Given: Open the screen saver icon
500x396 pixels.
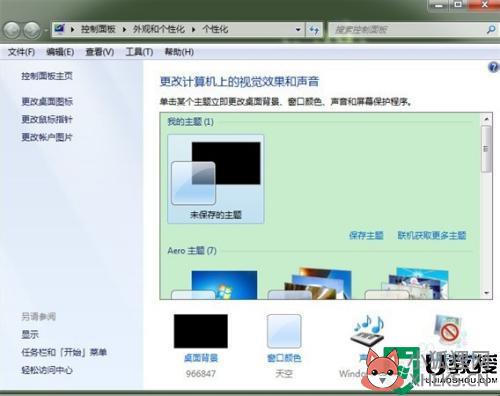Looking at the screenshot, I should pyautogui.click(x=449, y=330).
